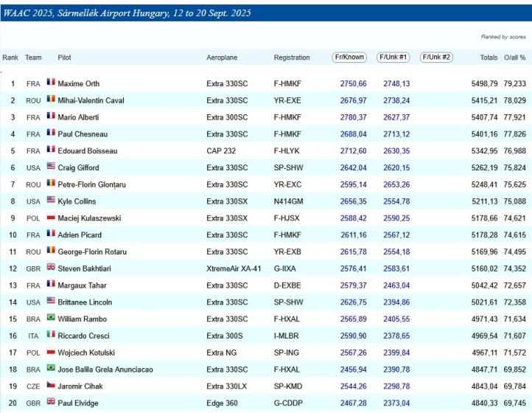
Task: Open Wojciech Kotulski's F/Unk #1 score 2399,84
Action: pyautogui.click(x=396, y=353)
